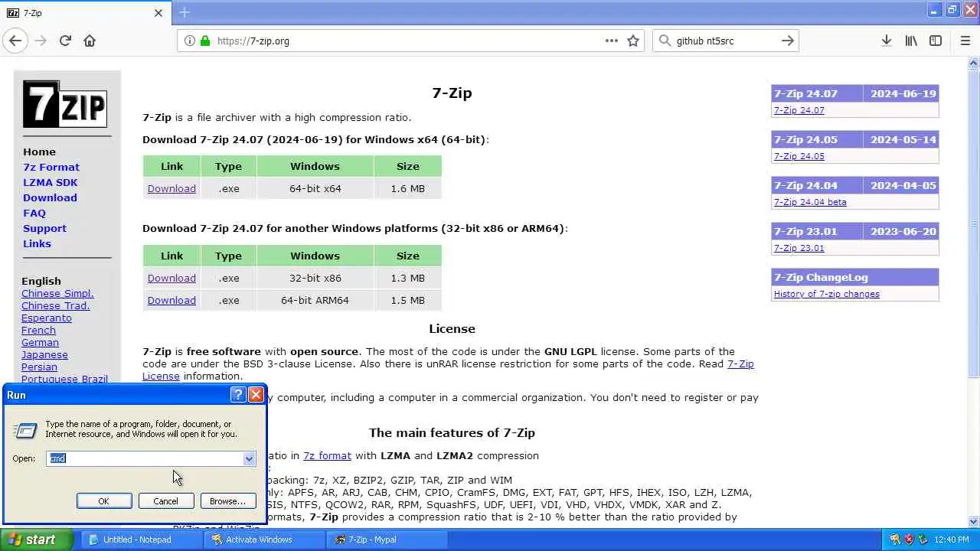Download 64-bit ARM64 installer link
This screenshot has width=980, height=551.
click(x=171, y=300)
